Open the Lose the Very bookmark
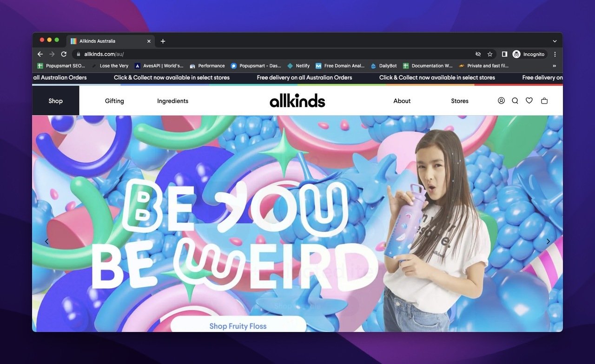The height and width of the screenshot is (364, 595). pyautogui.click(x=110, y=66)
